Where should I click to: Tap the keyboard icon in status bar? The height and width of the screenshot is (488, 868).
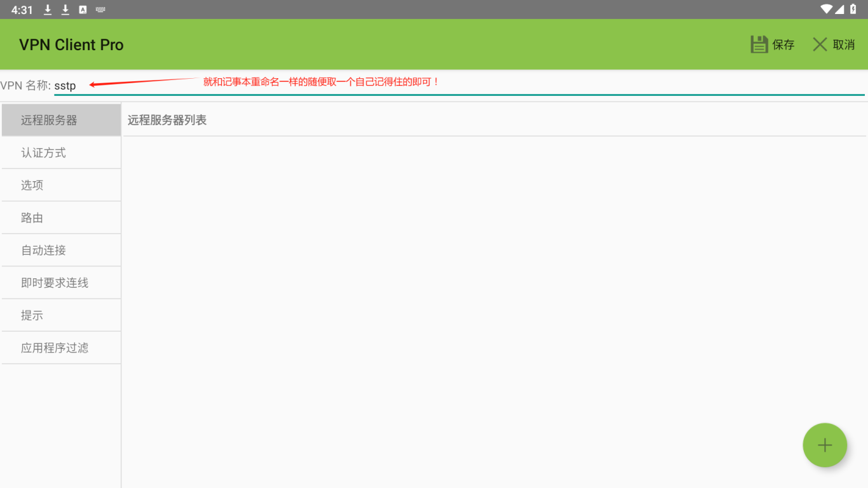(100, 10)
